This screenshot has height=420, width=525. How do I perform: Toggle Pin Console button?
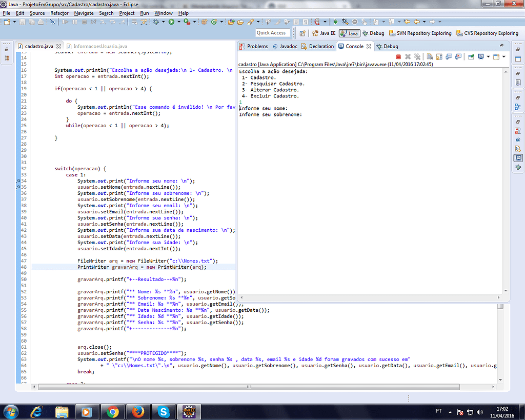click(471, 56)
